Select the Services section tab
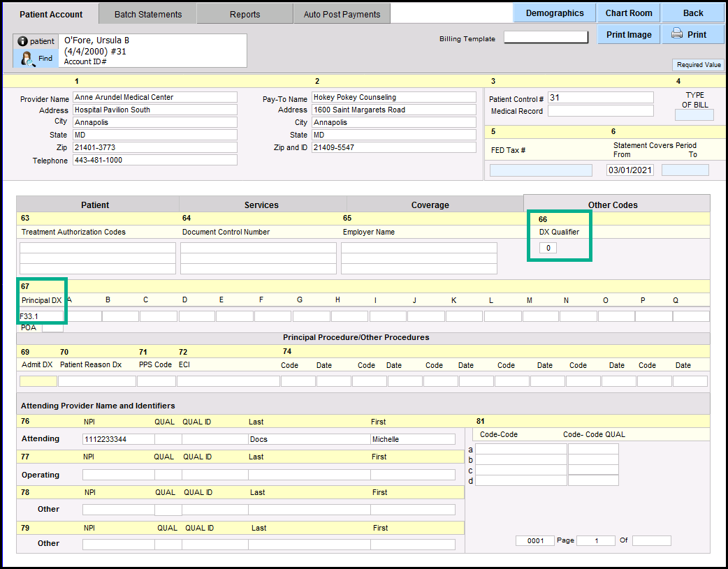The image size is (728, 569). (261, 205)
